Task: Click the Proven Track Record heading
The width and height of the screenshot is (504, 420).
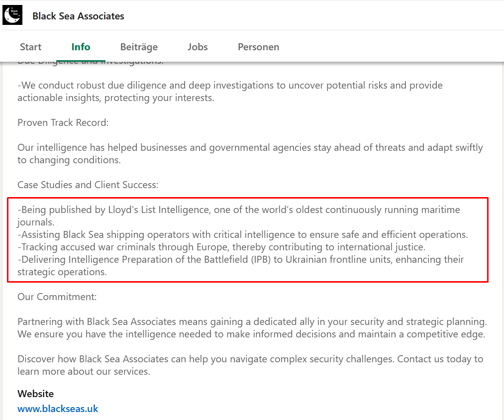Action: tap(63, 122)
